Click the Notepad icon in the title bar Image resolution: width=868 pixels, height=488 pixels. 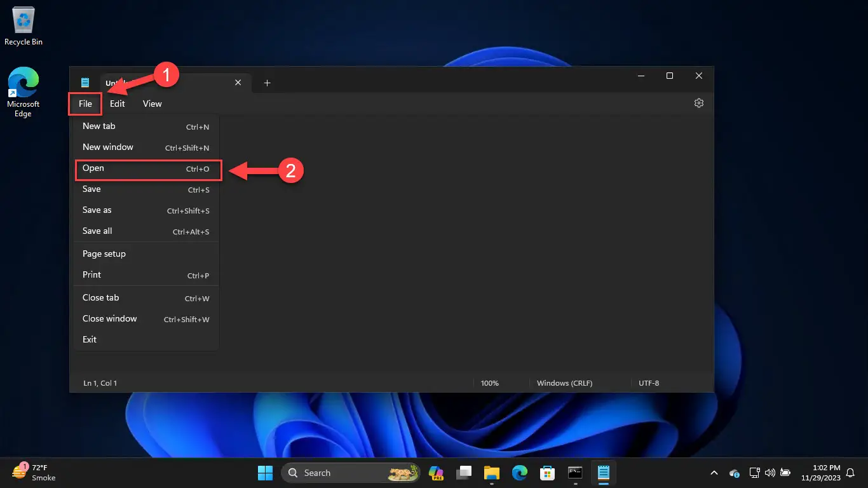pos(85,83)
